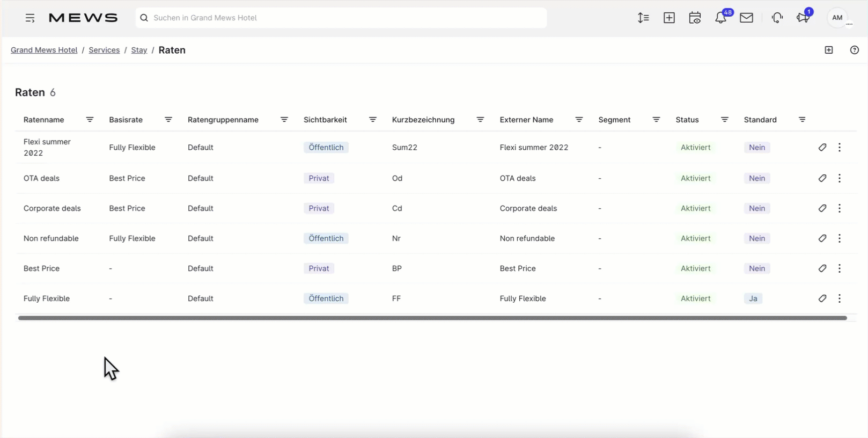Click the AM user profile avatar
Screen dimensions: 868x438
coord(837,18)
